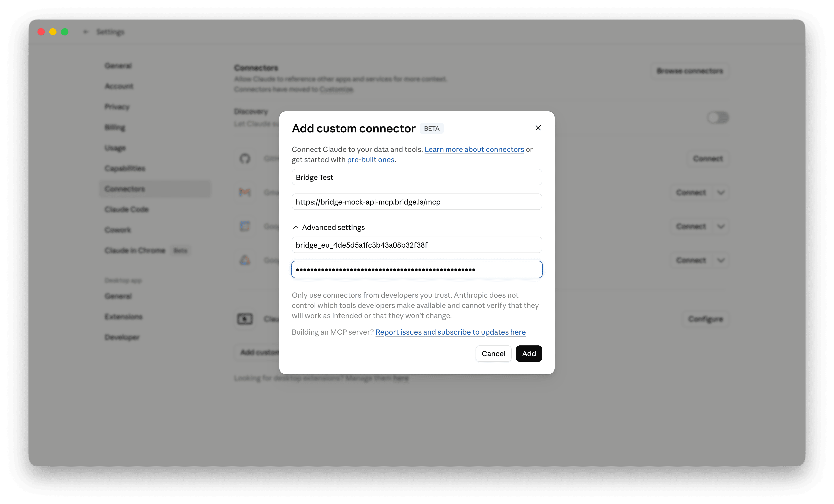Click the Configure button
The width and height of the screenshot is (834, 504).
[705, 319]
